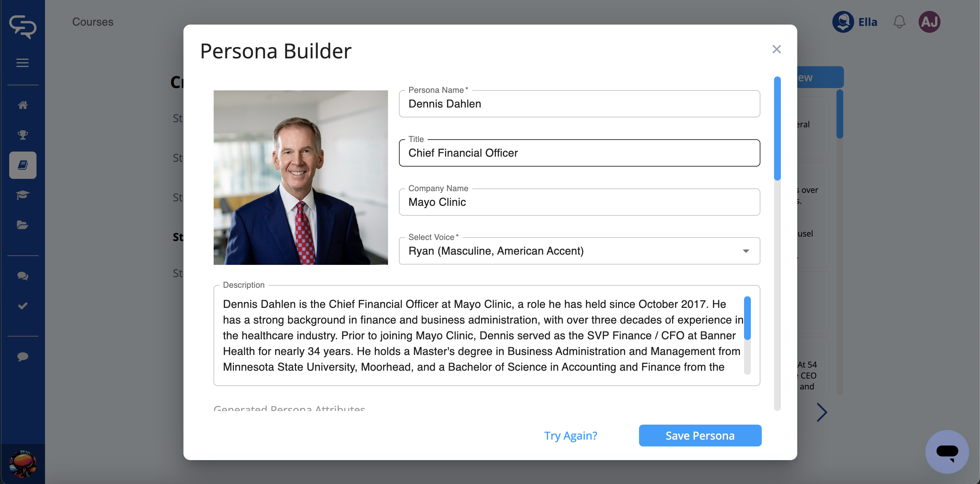
Task: Click the Try Again? link
Action: (570, 435)
